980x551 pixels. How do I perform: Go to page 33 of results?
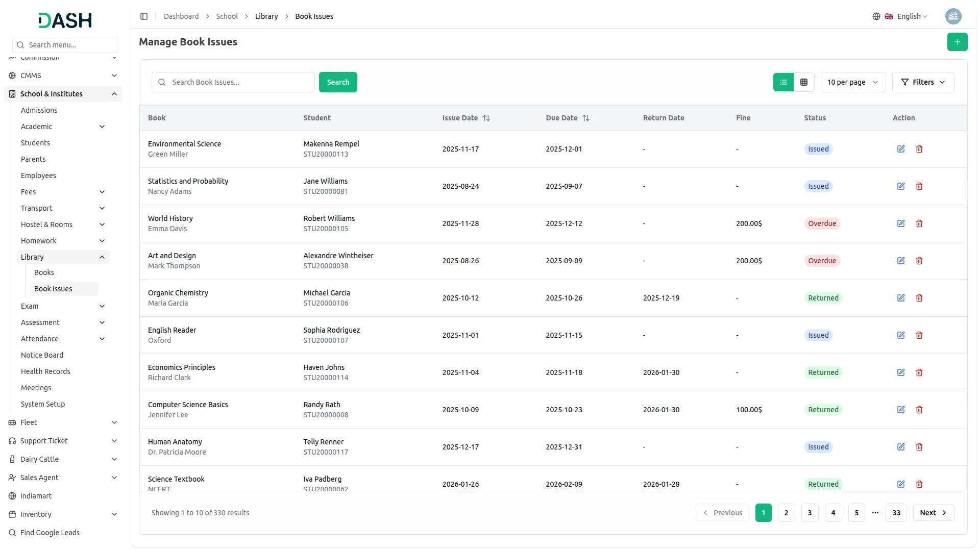896,513
